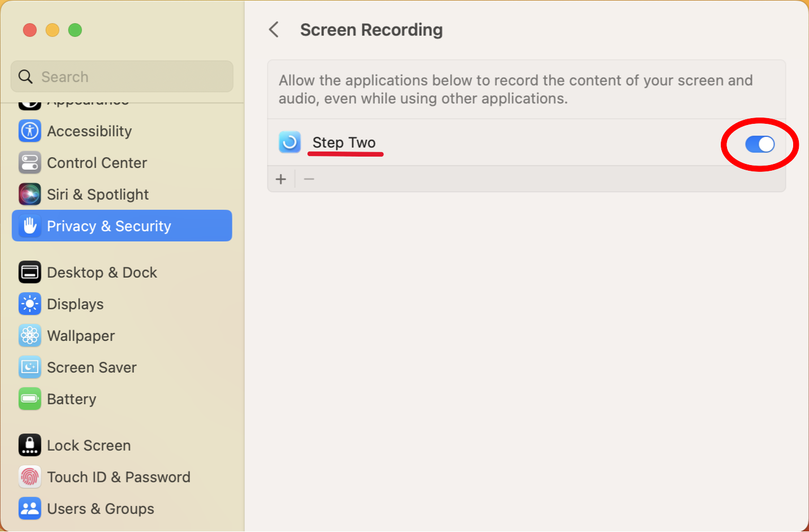809x532 pixels.
Task: Click the Users & Groups icon
Action: 30,509
